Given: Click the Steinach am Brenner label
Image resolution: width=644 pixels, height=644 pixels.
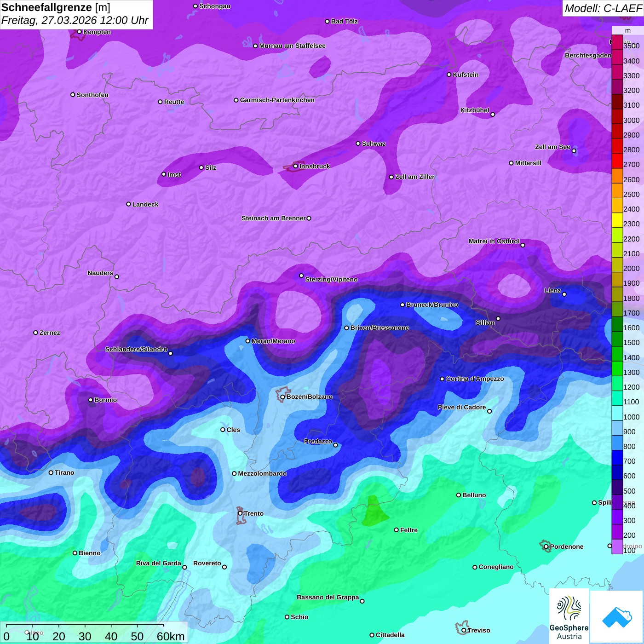Looking at the screenshot, I should click(273, 218).
